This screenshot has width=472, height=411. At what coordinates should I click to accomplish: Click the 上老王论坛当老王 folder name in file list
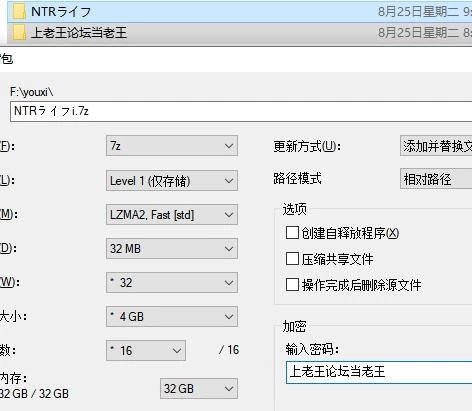(x=79, y=33)
